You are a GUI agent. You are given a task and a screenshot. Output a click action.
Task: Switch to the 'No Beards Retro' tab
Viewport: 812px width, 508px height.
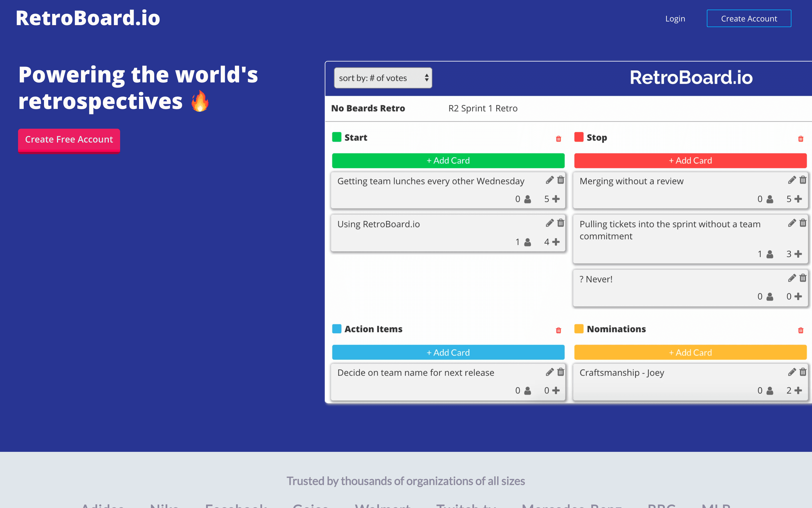368,108
